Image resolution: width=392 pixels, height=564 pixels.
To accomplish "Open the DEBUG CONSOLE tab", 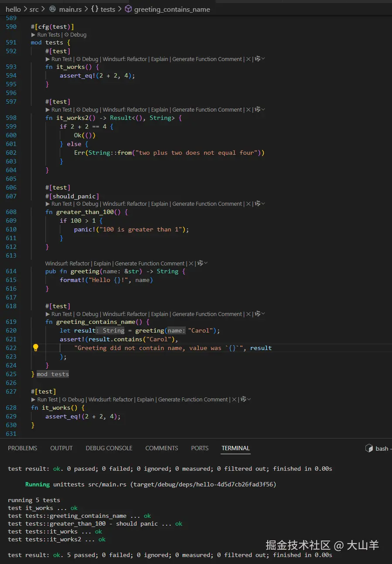I will (109, 448).
